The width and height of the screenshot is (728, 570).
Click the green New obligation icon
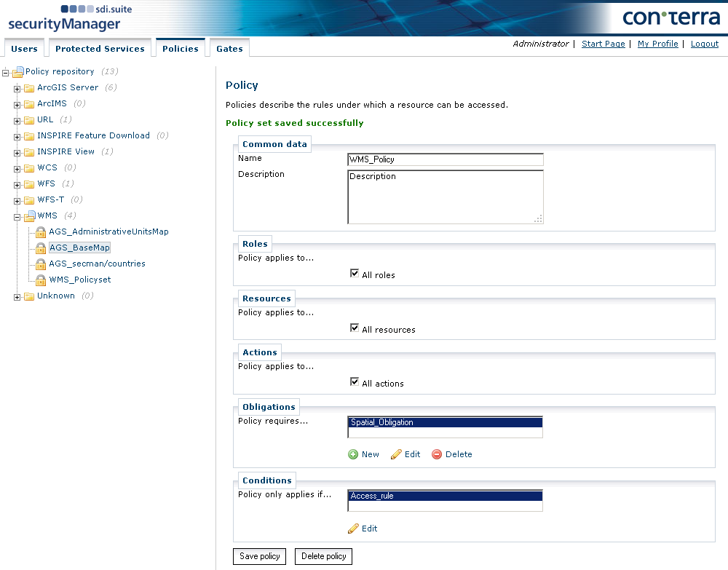pyautogui.click(x=352, y=454)
